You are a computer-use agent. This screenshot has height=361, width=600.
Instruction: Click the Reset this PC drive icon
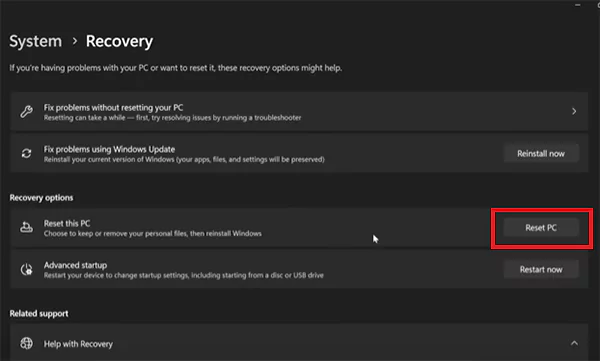coord(26,227)
